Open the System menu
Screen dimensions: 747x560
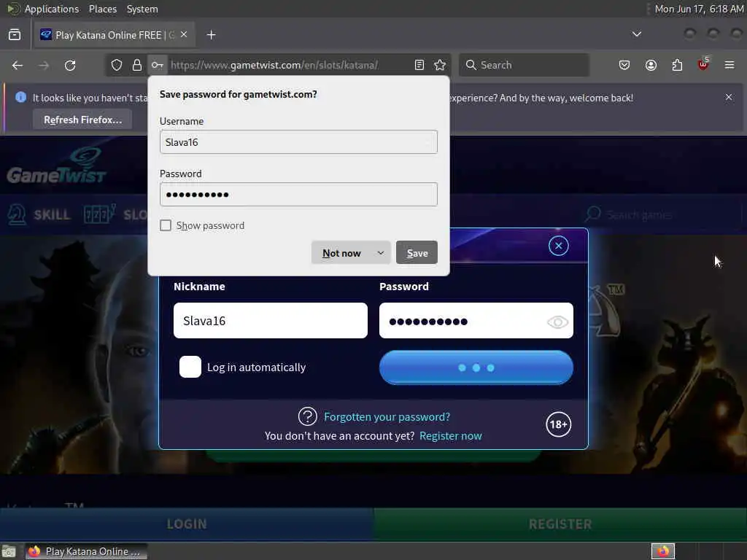click(x=142, y=9)
